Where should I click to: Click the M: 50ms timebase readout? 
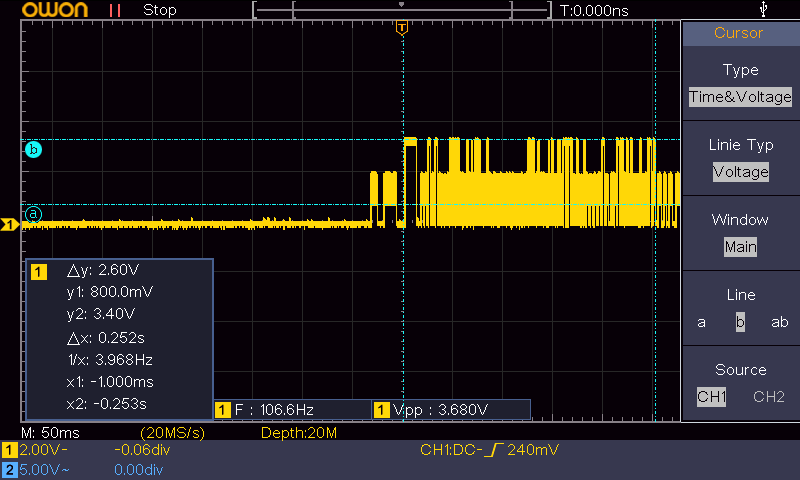pyautogui.click(x=51, y=433)
